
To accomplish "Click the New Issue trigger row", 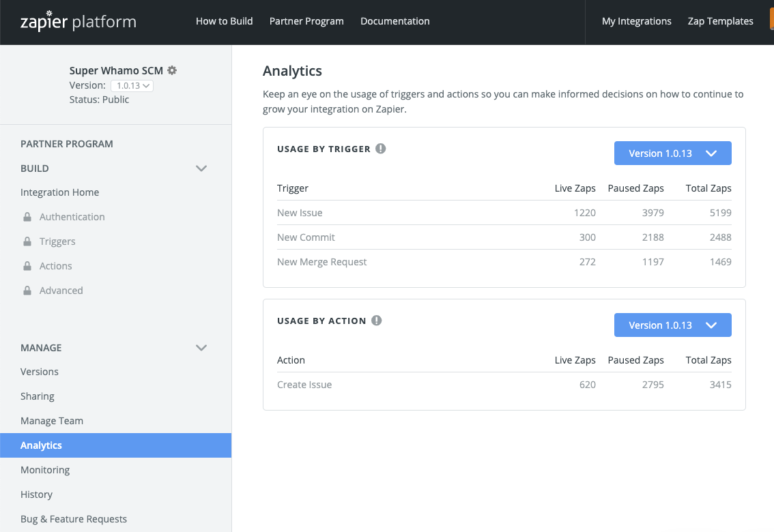I will click(300, 213).
